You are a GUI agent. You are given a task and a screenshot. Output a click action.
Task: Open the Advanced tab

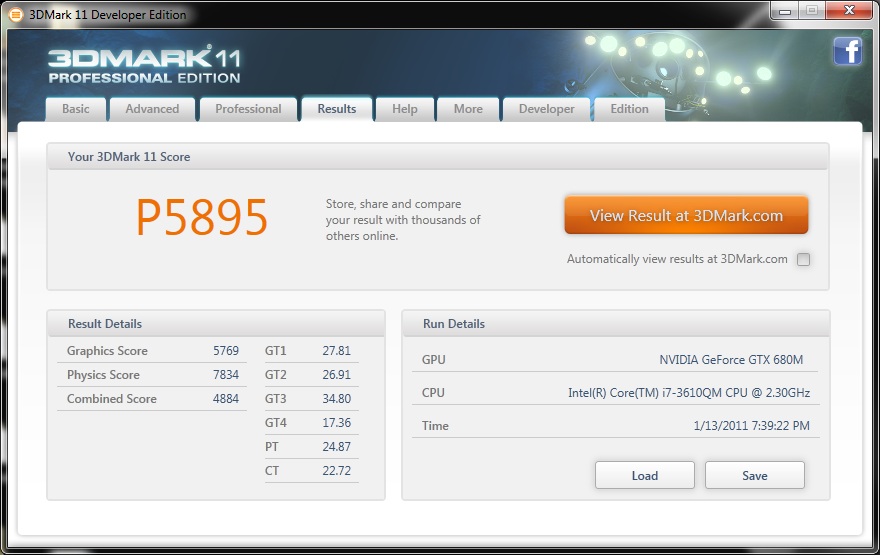click(152, 109)
